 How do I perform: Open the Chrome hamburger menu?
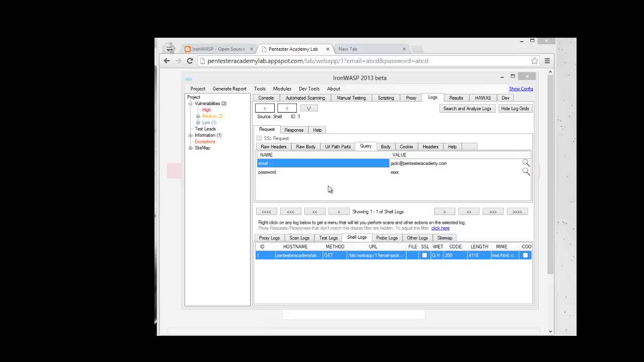point(547,61)
